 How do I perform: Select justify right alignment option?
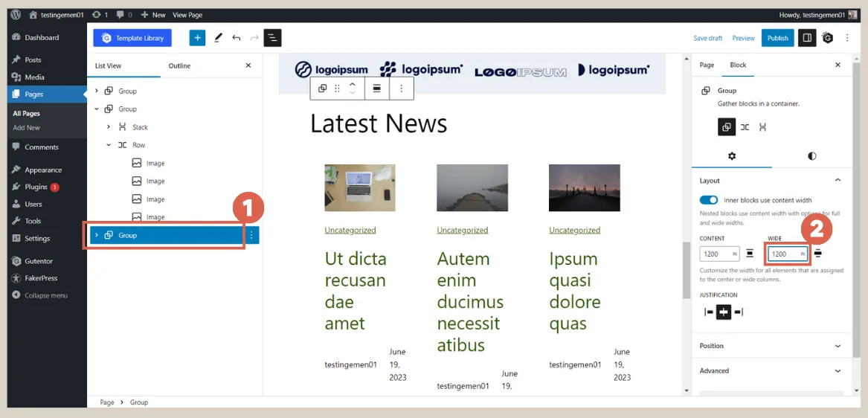[739, 312]
